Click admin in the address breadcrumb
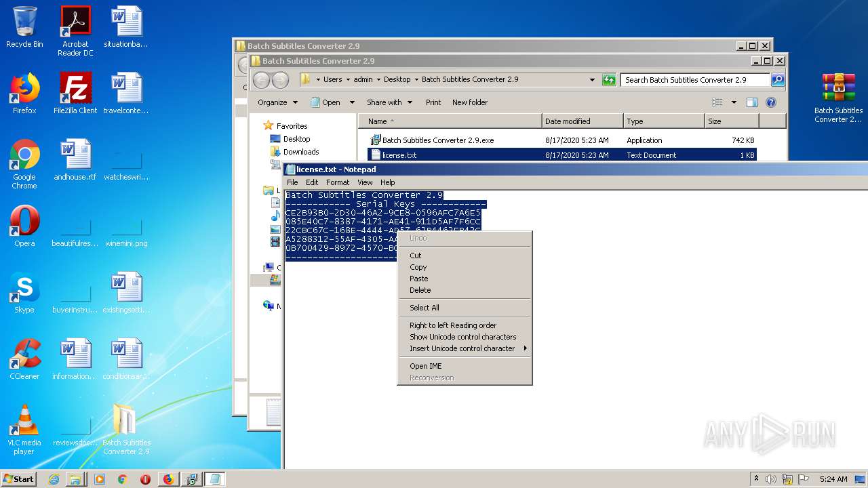The image size is (868, 488). tap(363, 79)
